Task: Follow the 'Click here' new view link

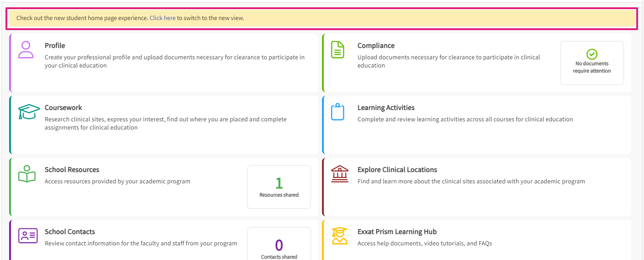Action: 162,18
